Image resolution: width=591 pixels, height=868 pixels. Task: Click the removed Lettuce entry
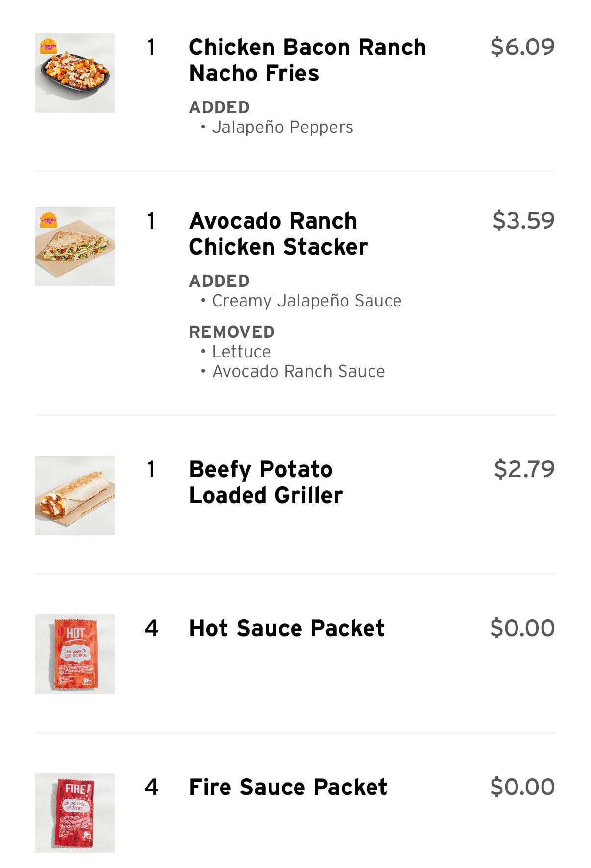pos(241,352)
